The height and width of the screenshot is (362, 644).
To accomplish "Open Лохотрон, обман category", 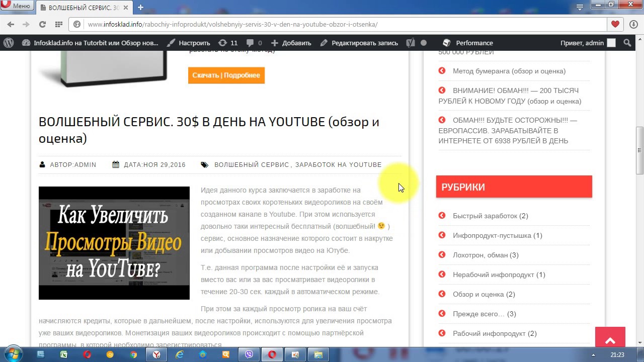I will pyautogui.click(x=480, y=255).
